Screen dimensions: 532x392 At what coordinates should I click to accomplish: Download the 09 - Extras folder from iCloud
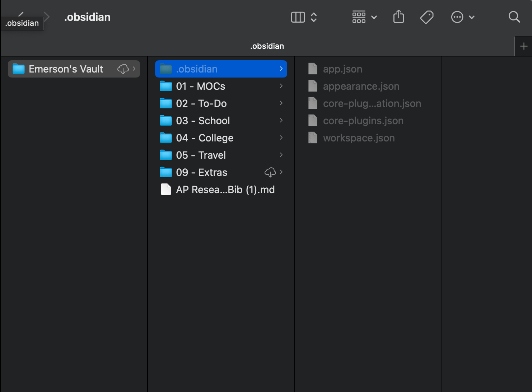270,172
